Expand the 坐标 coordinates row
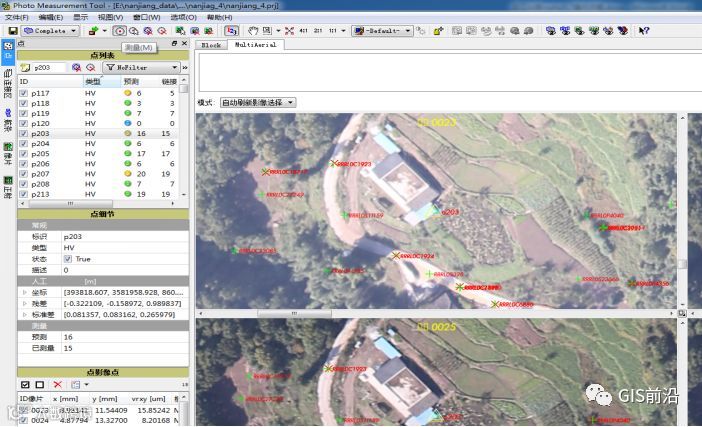Screen dimensions: 702x427 [x=25, y=292]
